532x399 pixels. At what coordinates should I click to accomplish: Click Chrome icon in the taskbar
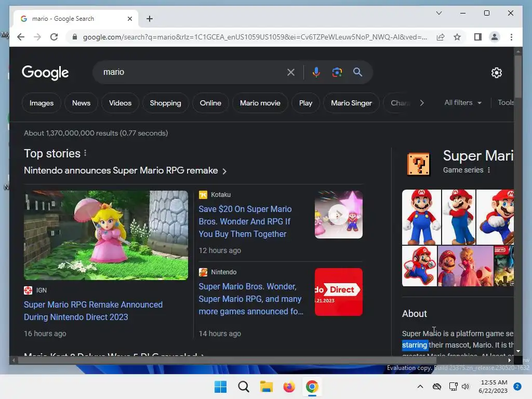(x=312, y=387)
